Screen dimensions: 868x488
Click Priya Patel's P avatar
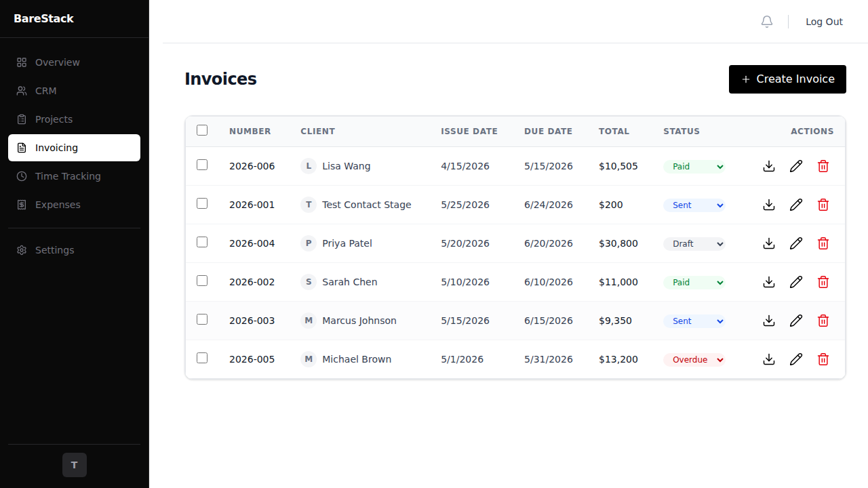(309, 243)
